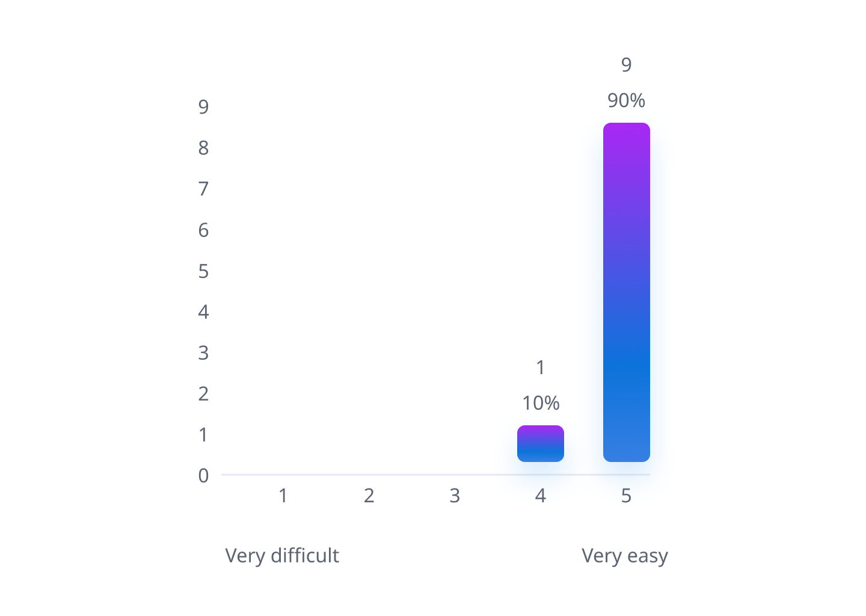Image resolution: width=866 pixels, height=616 pixels.
Task: Click the tall purple-blue bar for rating 5
Action: 626,292
